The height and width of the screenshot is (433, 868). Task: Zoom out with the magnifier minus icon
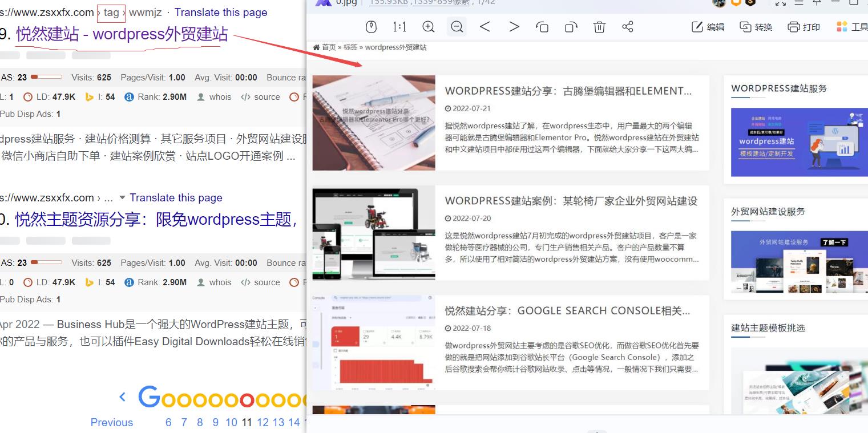coord(457,27)
